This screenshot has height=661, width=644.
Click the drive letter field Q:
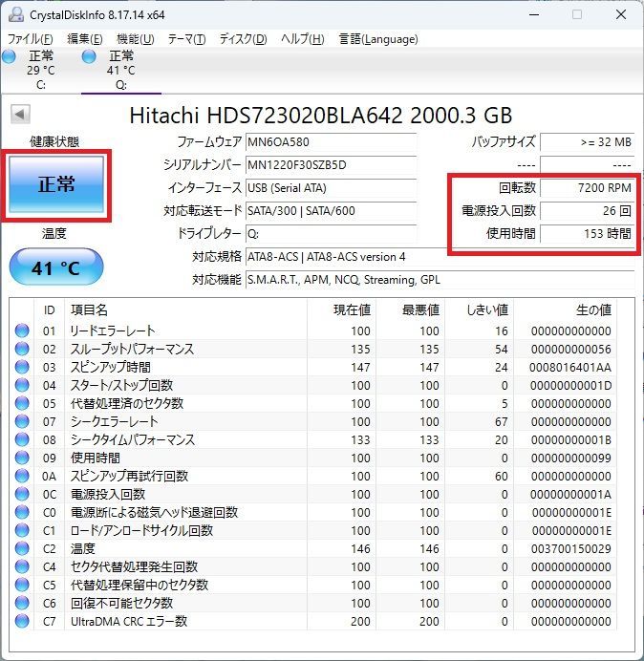(331, 233)
